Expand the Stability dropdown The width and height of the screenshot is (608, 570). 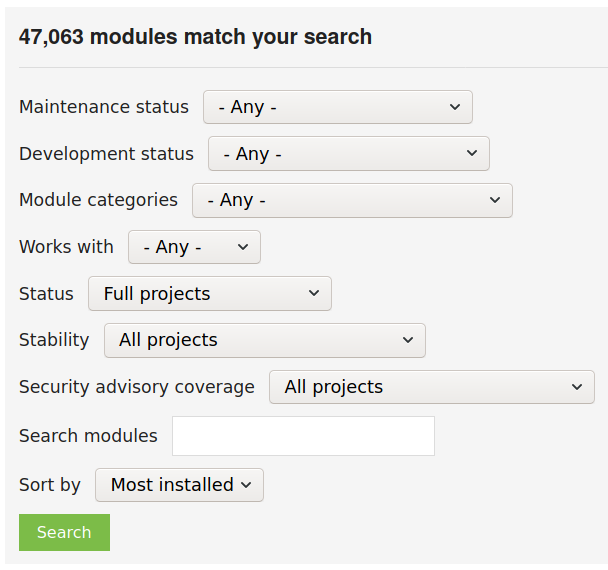click(264, 340)
